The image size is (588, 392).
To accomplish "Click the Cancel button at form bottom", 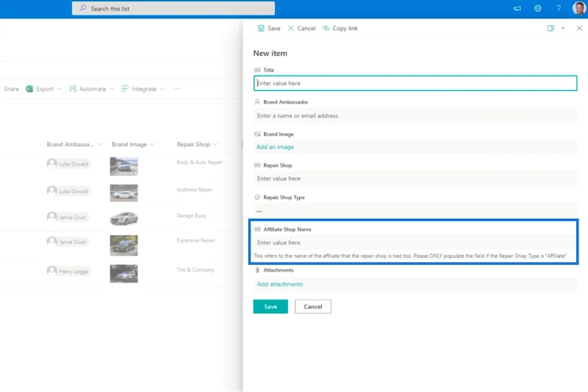I will click(x=313, y=307).
